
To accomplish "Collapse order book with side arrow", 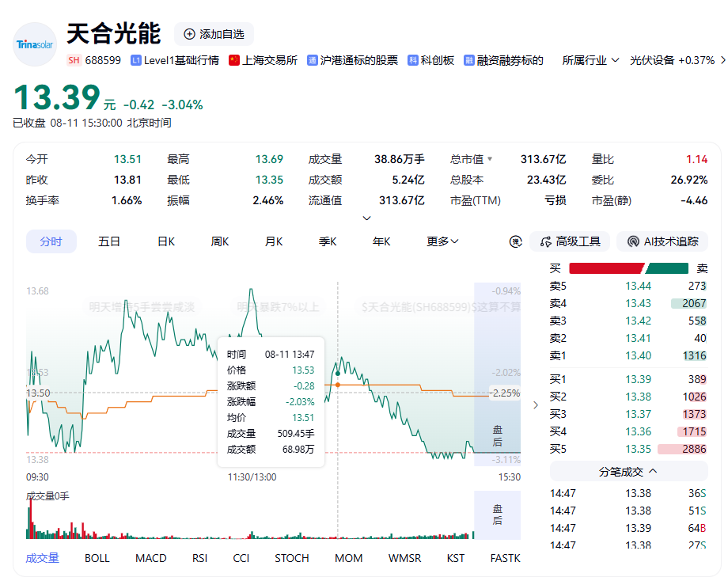I will tap(536, 405).
